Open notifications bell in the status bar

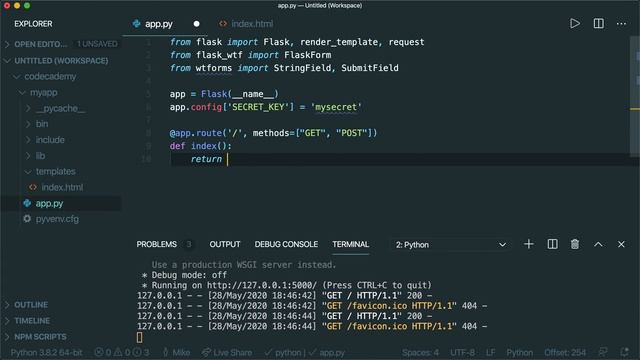pyautogui.click(x=624, y=352)
